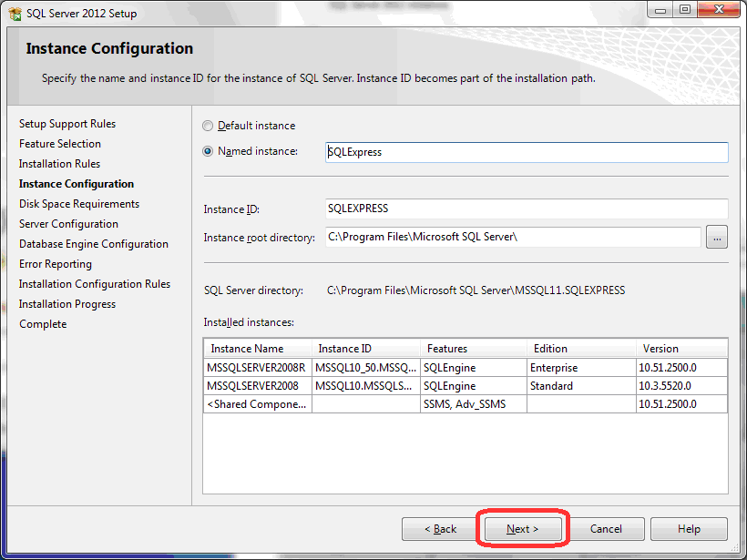
Task: Select the Named instance radio button
Action: tap(209, 151)
